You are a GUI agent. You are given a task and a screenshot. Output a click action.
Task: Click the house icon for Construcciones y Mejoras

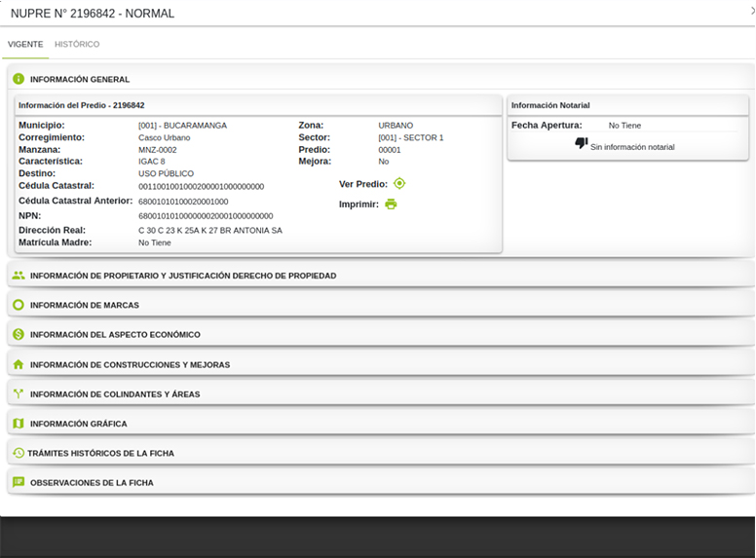(19, 364)
